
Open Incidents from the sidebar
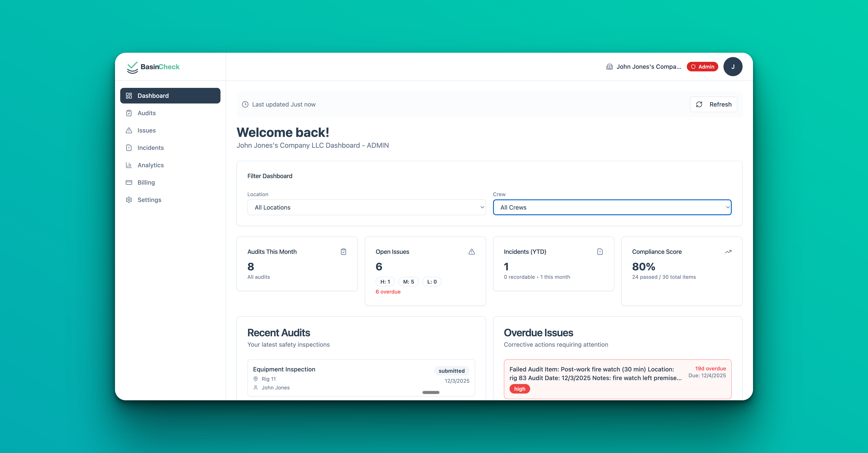(x=150, y=148)
